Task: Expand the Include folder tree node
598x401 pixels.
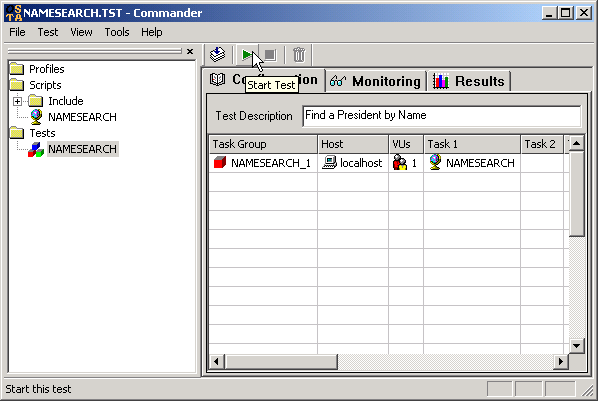Action: tap(17, 101)
